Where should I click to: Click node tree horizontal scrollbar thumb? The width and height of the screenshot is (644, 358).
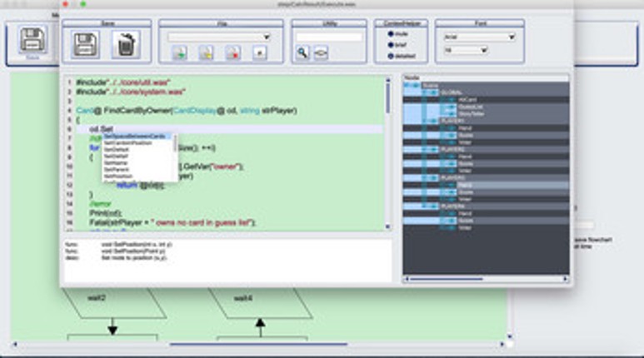[x=446, y=279]
